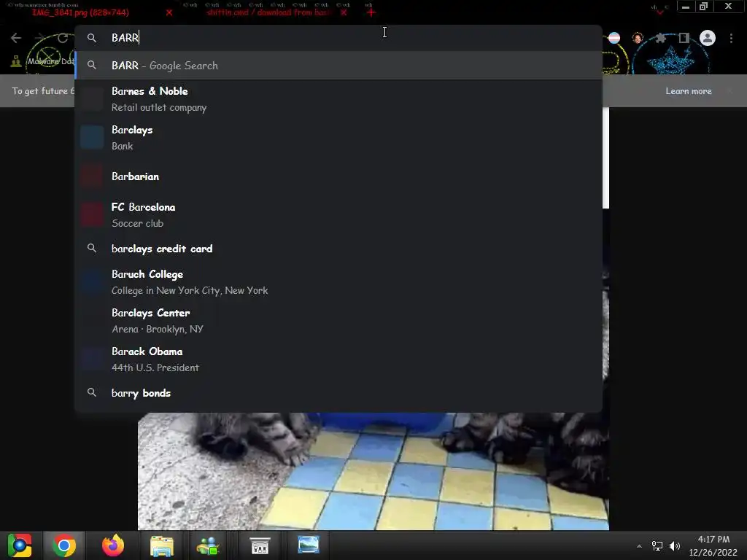Choose the FC Barcelona suggestion

(x=338, y=215)
